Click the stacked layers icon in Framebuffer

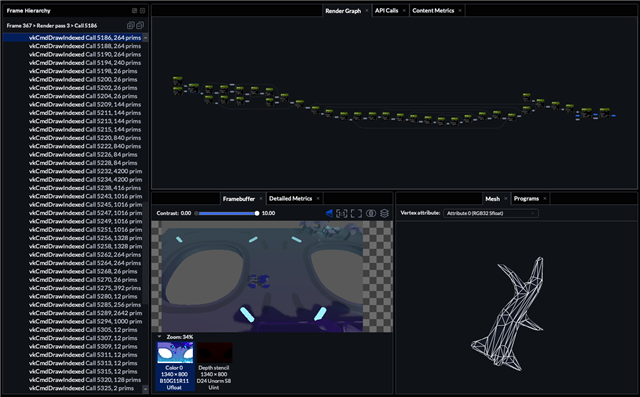(x=384, y=213)
